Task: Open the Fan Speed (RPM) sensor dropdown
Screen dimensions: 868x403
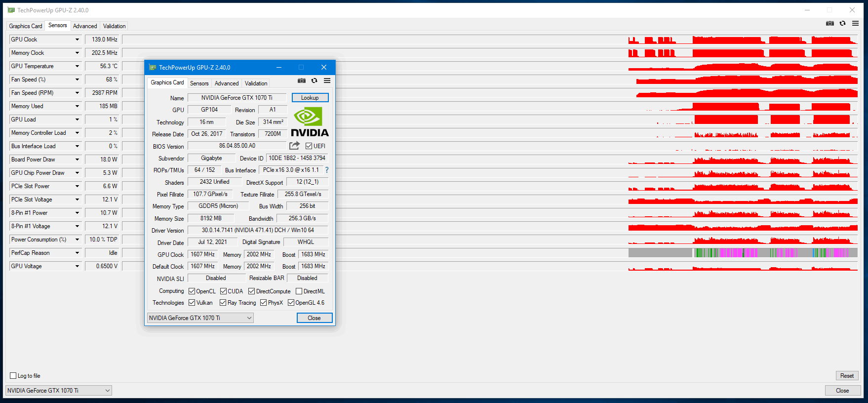Action: (77, 93)
